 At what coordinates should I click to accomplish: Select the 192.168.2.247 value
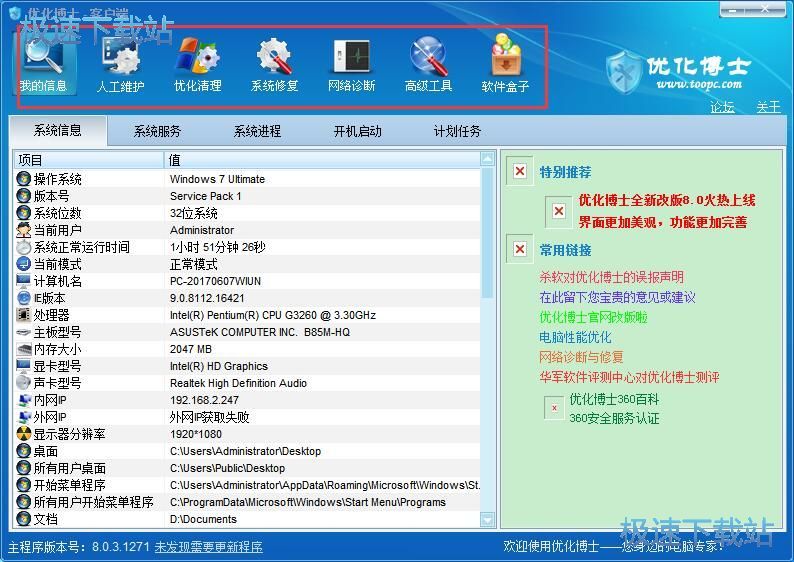204,400
